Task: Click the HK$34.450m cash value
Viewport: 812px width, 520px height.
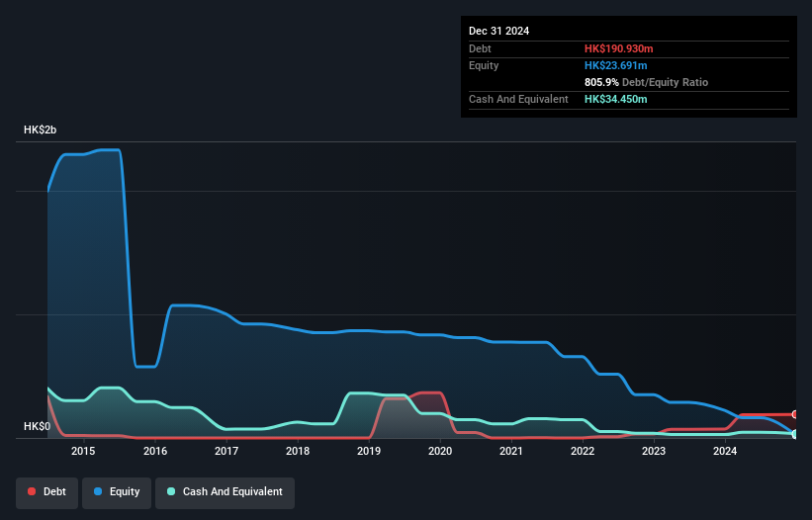Action: (616, 99)
